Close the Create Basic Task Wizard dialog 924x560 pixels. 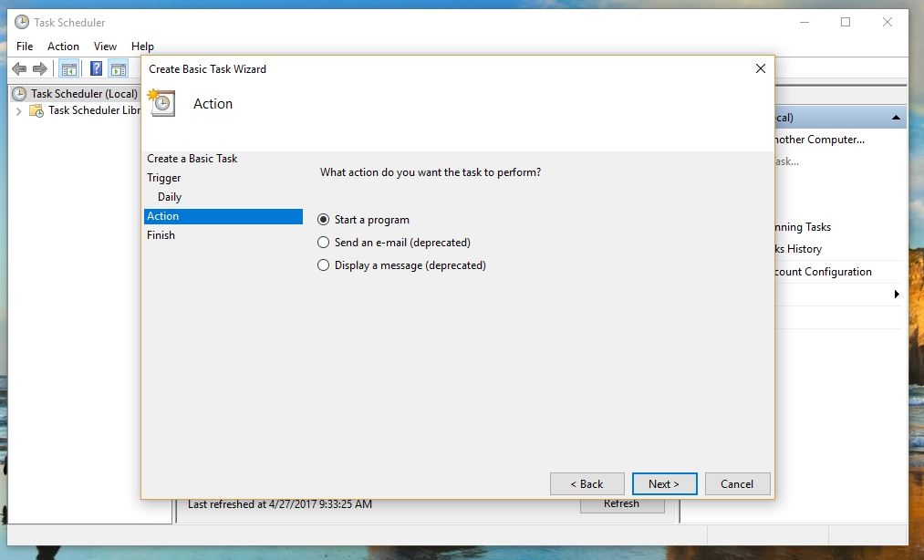click(x=760, y=69)
